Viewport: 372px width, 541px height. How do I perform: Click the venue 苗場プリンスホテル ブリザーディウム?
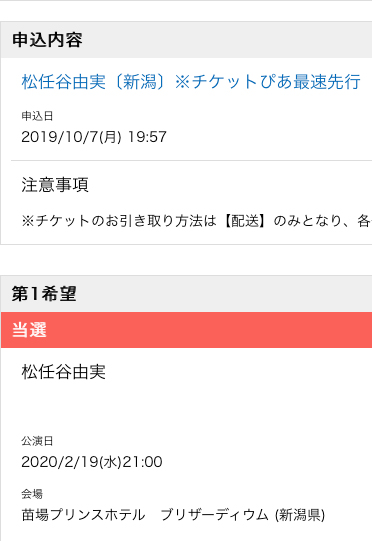[145, 515]
